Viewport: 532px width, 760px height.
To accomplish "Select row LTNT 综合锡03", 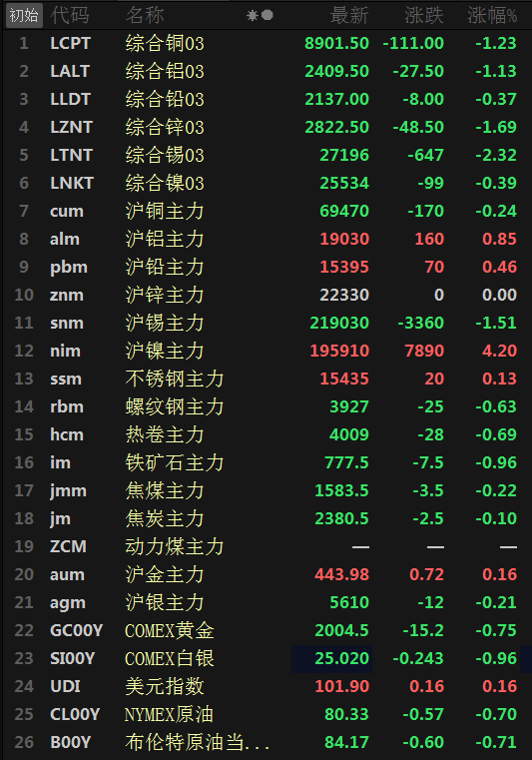I will click(266, 155).
